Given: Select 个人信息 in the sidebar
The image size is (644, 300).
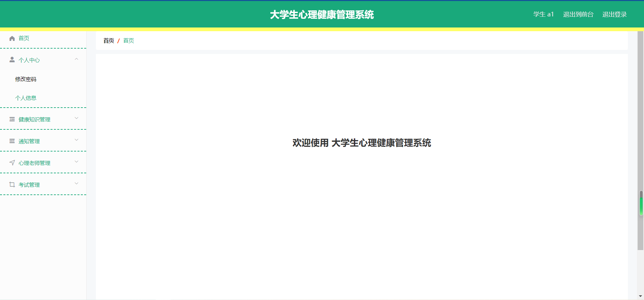Looking at the screenshot, I should pyautogui.click(x=26, y=98).
